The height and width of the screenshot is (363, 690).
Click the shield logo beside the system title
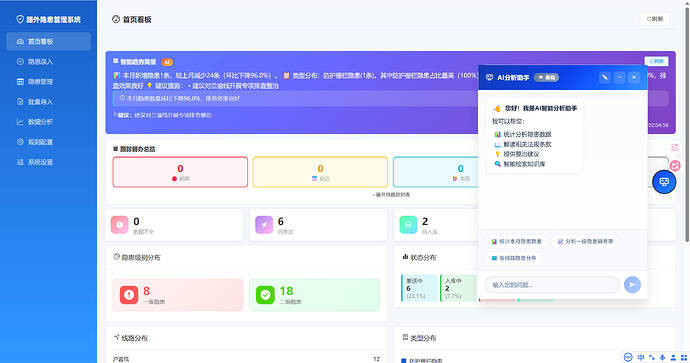point(20,19)
